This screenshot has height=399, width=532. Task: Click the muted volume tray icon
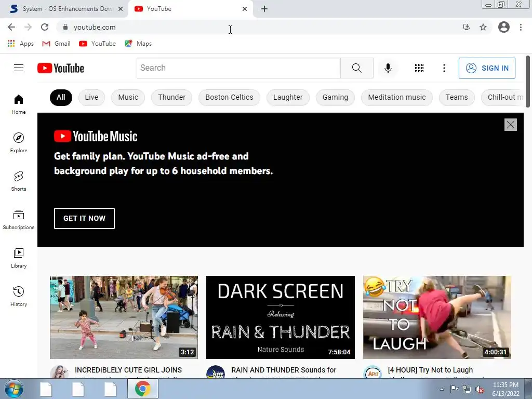click(480, 389)
